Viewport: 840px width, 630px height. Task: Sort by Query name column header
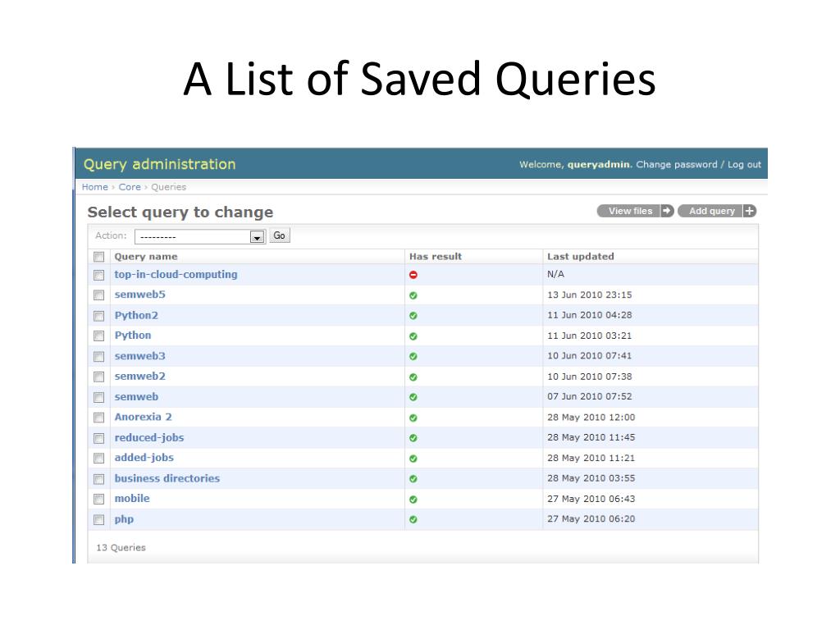tap(146, 257)
